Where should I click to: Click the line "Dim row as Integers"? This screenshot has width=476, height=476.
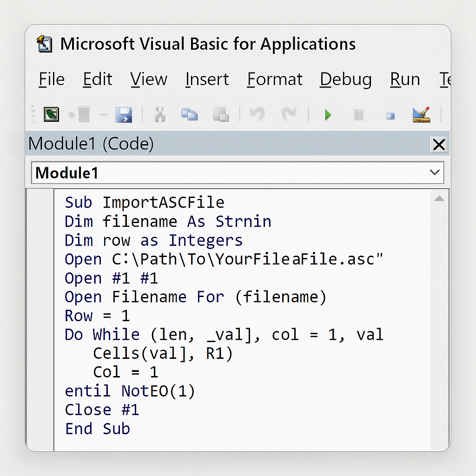pos(153,241)
